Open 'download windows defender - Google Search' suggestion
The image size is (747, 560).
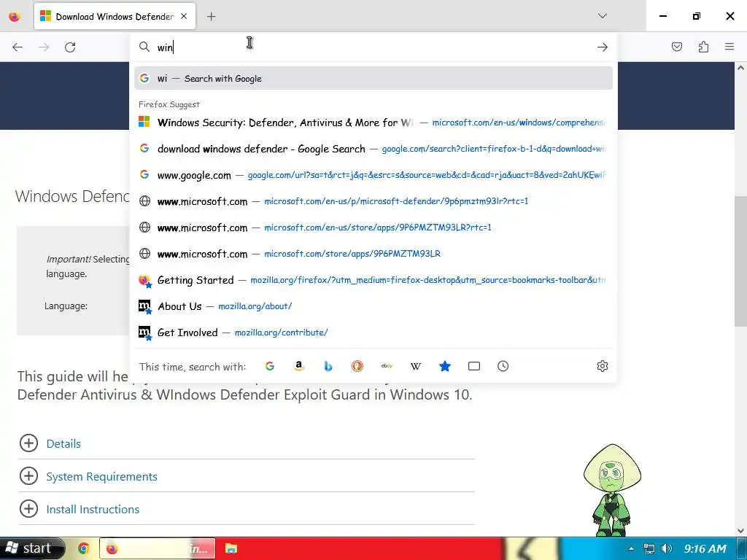tap(373, 149)
